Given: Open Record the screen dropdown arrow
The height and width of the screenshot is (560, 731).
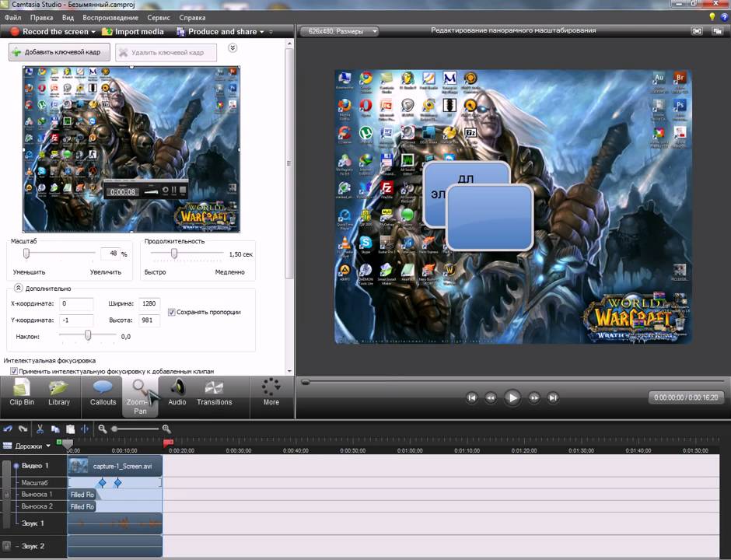Looking at the screenshot, I should 93,32.
